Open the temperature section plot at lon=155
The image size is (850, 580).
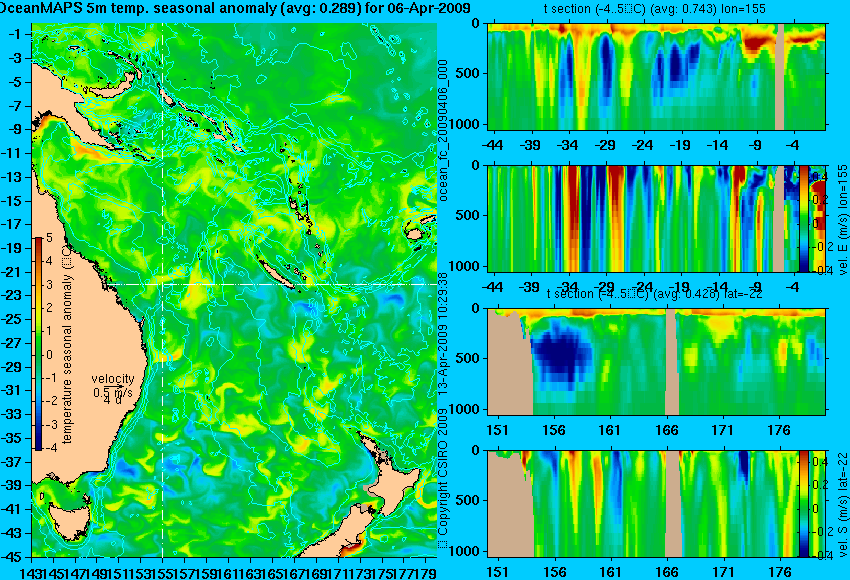656,76
